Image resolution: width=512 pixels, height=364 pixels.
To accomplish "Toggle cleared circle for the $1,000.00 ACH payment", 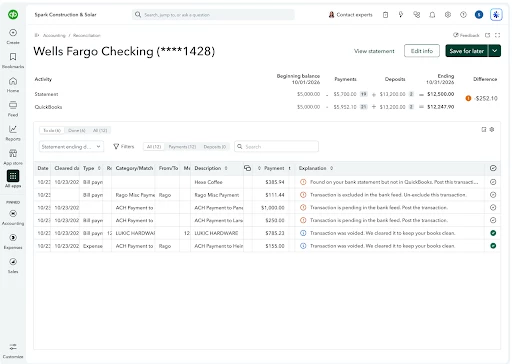I will tap(493, 207).
